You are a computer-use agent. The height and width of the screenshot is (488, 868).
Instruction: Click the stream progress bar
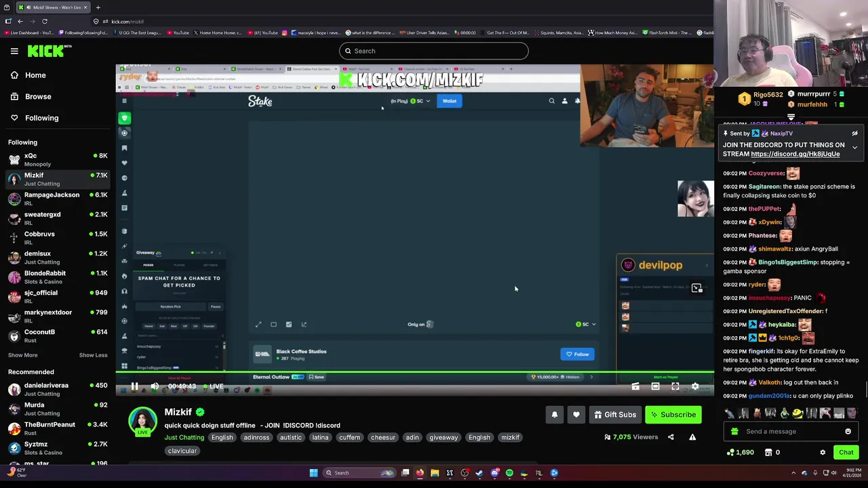[414, 372]
